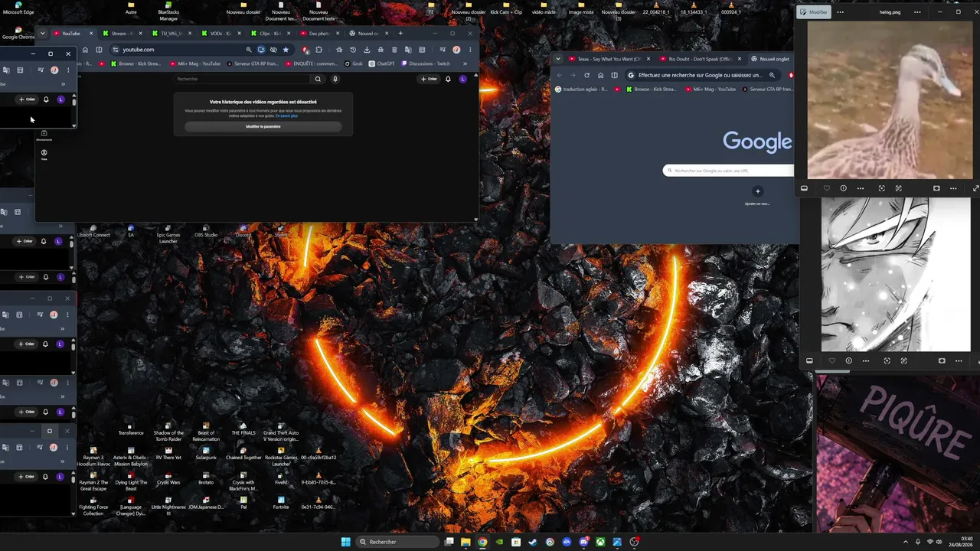
Task: Open the OBS Studio desktop shortcut
Action: (x=206, y=231)
